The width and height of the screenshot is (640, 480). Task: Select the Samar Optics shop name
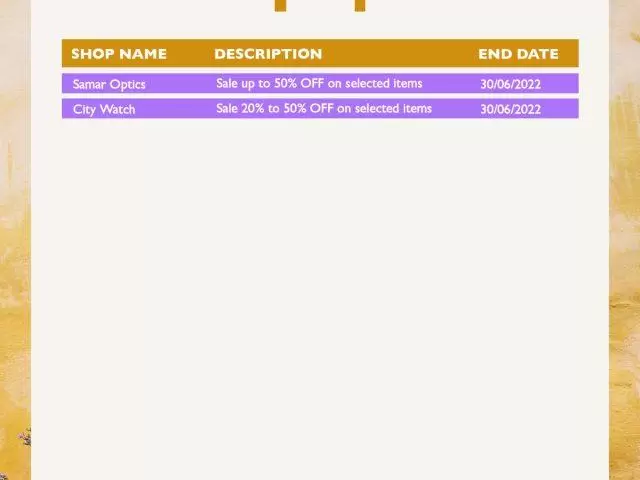109,84
